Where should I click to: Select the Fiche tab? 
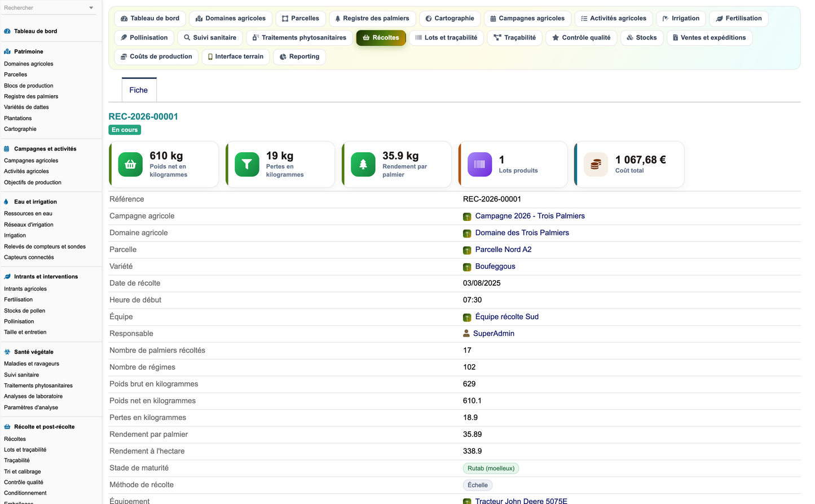(139, 90)
